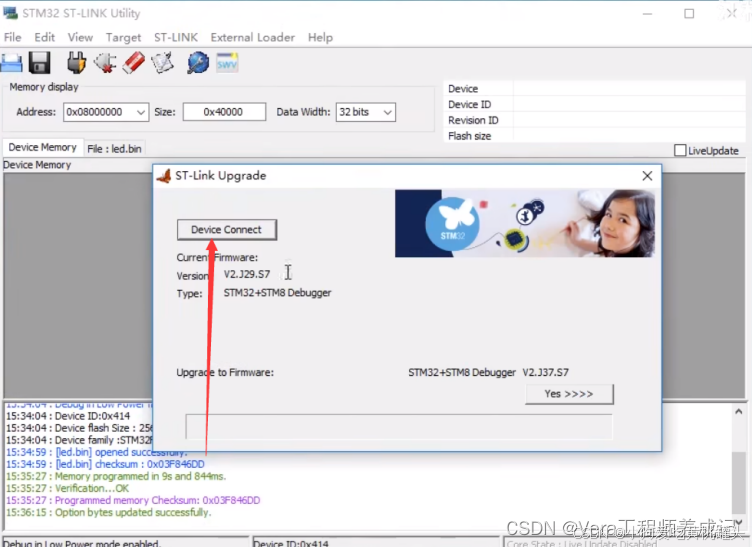Image resolution: width=752 pixels, height=547 pixels.
Task: Click the Save file floppy icon
Action: tap(39, 63)
